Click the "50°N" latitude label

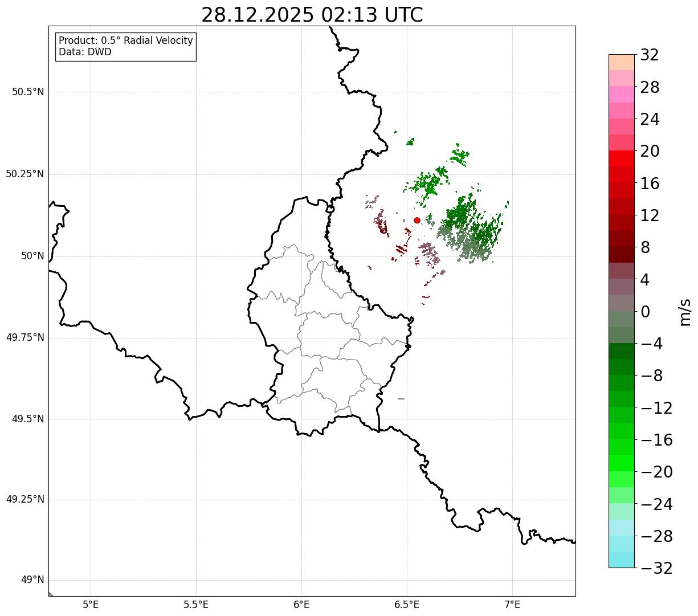32,256
